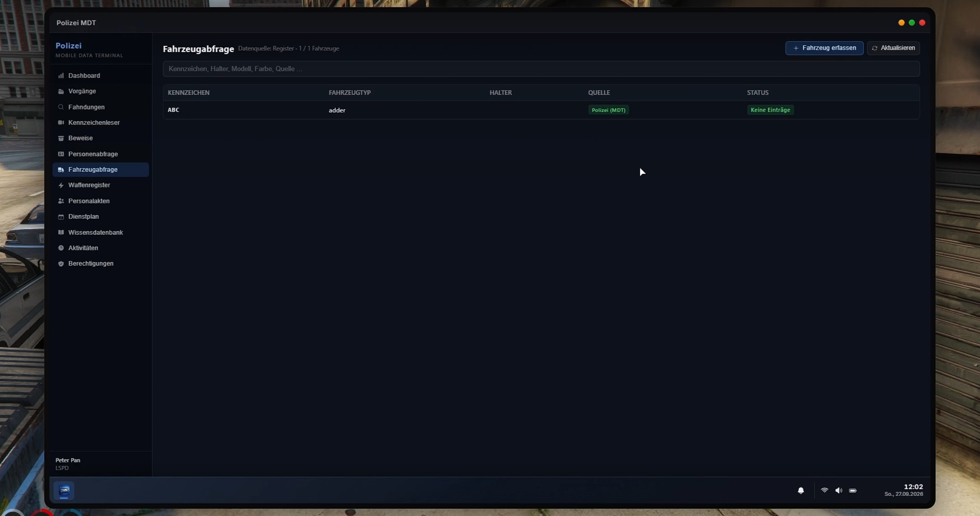Screen dimensions: 980x516
Task: Open the MDT app icon in the taskbar
Action: (64, 490)
